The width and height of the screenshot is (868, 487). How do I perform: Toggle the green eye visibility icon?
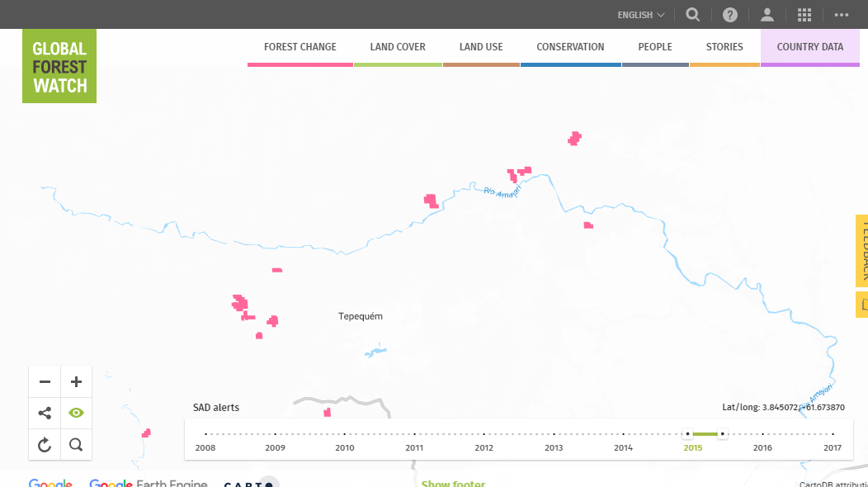(77, 414)
